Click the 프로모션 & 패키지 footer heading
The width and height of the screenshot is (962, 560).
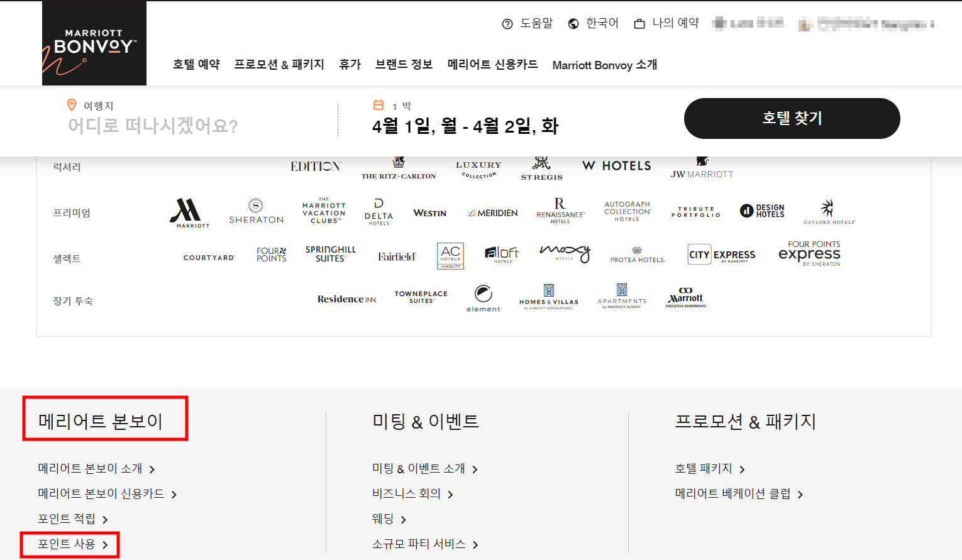(746, 421)
